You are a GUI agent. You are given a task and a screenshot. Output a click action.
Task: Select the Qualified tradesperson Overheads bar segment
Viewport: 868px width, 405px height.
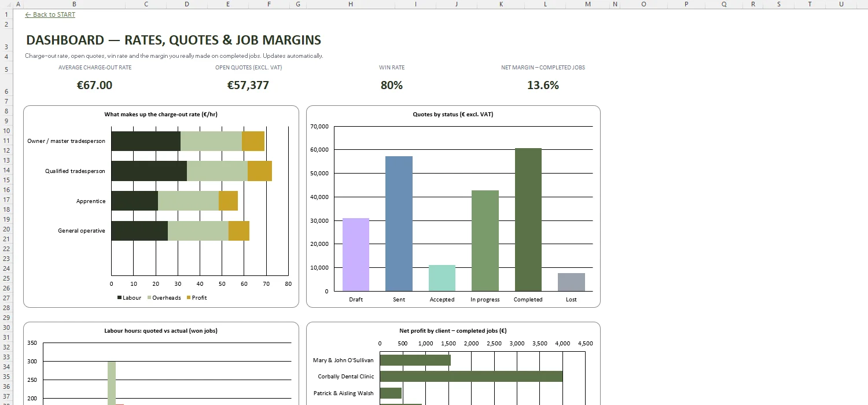217,171
